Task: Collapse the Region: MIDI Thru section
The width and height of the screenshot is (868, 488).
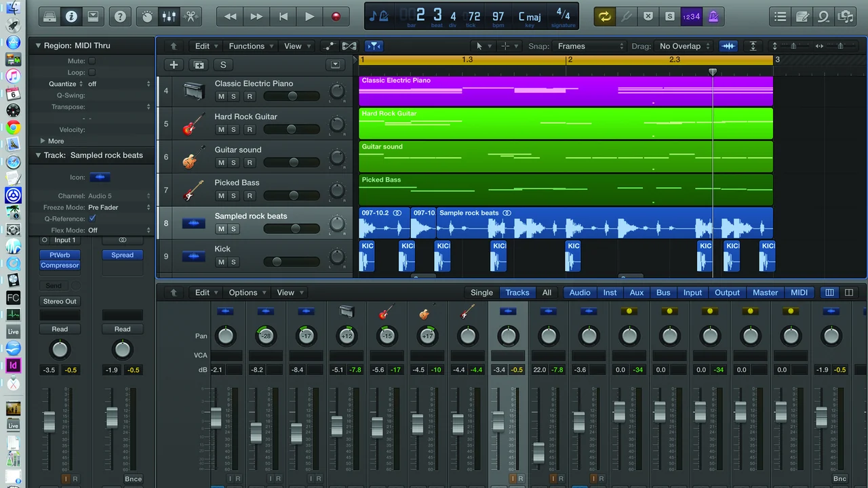Action: (x=38, y=45)
